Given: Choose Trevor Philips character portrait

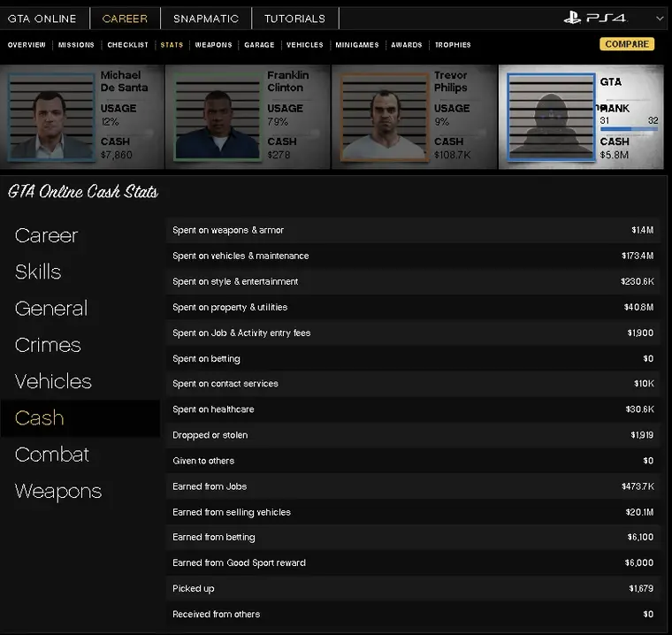Looking at the screenshot, I should [x=384, y=117].
